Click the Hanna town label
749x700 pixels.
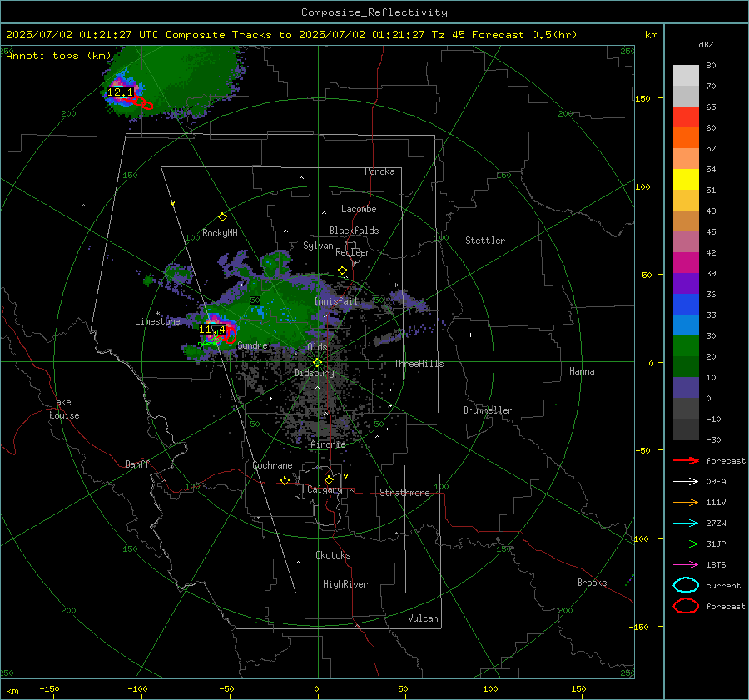coord(582,370)
